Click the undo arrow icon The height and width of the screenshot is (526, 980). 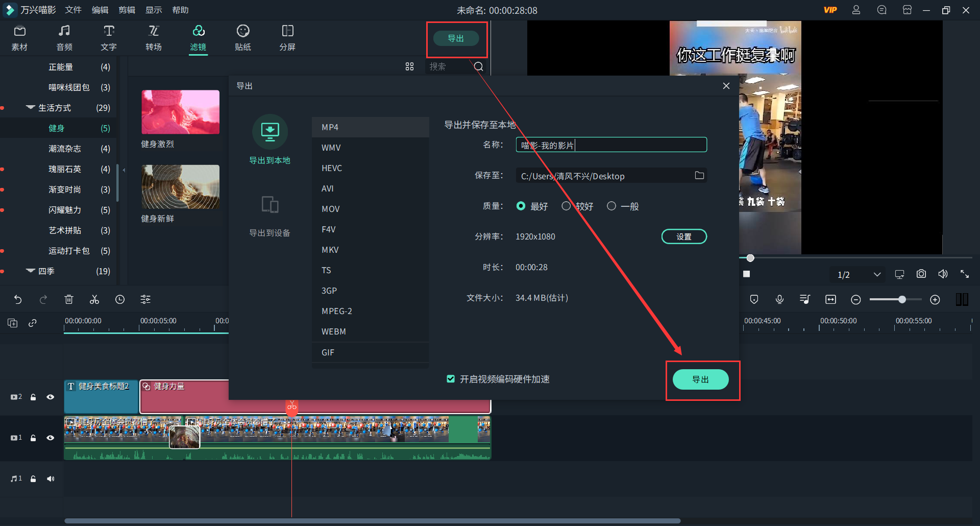[x=18, y=300]
